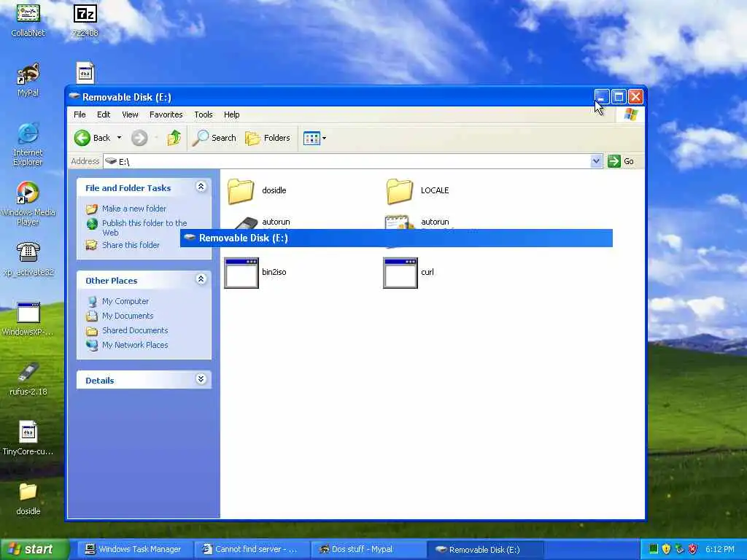Go to My Network Places link
Image resolution: width=747 pixels, height=560 pixels.
[135, 345]
